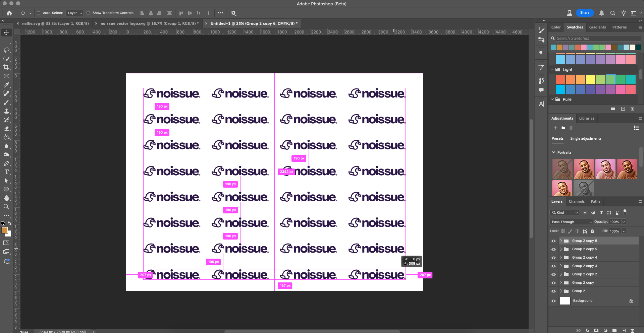Select the Crop tool

tap(6, 67)
